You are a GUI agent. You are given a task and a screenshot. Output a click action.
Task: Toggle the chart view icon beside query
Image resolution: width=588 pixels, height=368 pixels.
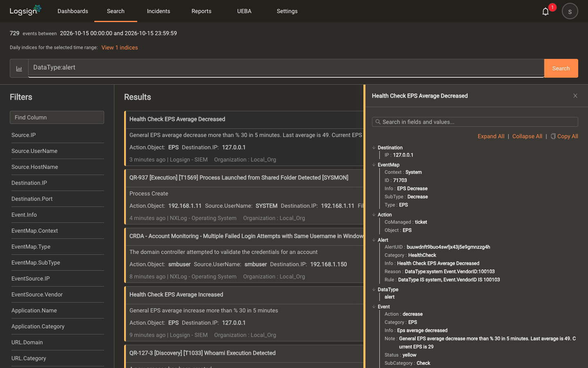coord(19,68)
